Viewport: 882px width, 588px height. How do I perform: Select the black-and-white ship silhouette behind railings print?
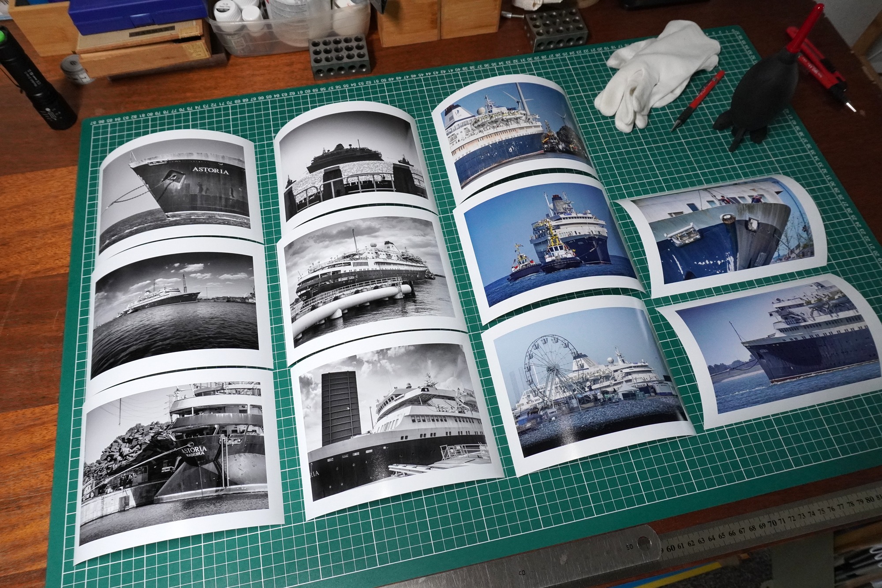click(354, 164)
